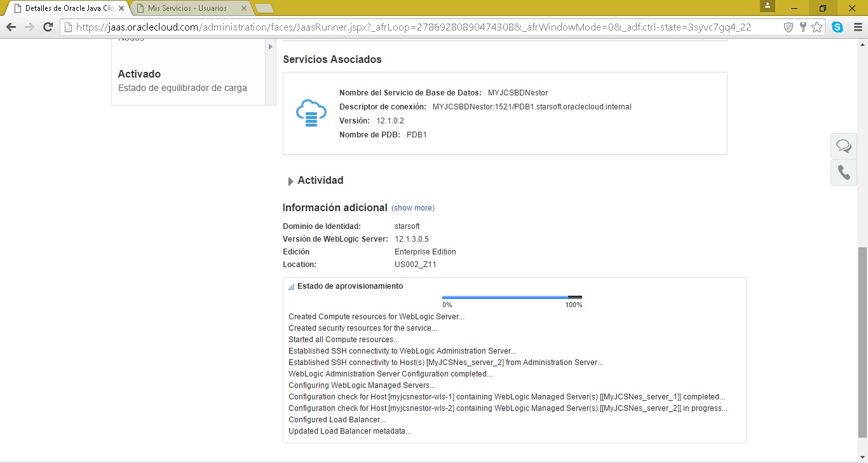
Task: Switch to Mis Servicios - Usuarios tab
Action: (187, 8)
